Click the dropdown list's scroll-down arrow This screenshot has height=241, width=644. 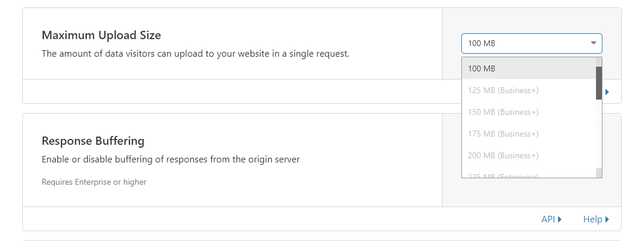tap(599, 173)
